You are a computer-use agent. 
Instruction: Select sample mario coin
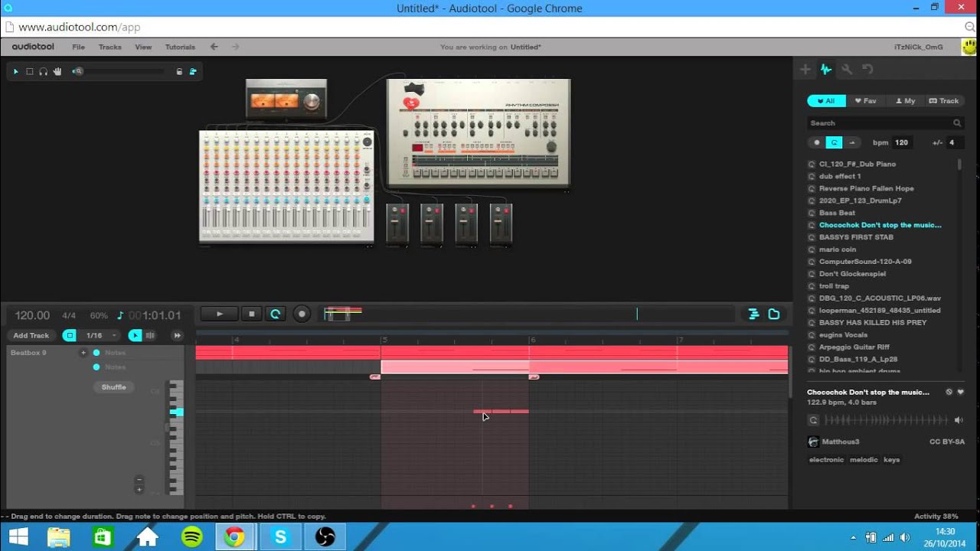[x=838, y=249]
